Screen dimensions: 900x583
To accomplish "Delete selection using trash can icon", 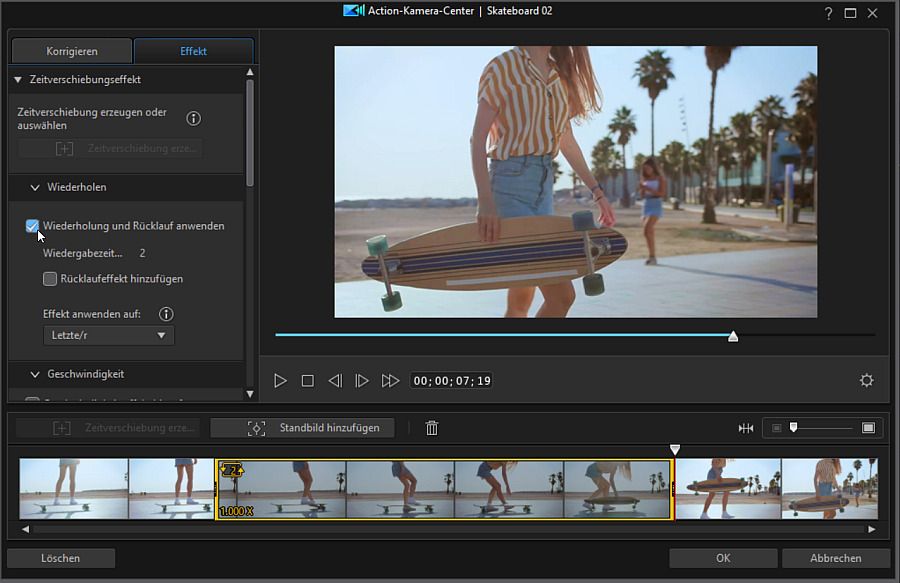I will point(432,428).
